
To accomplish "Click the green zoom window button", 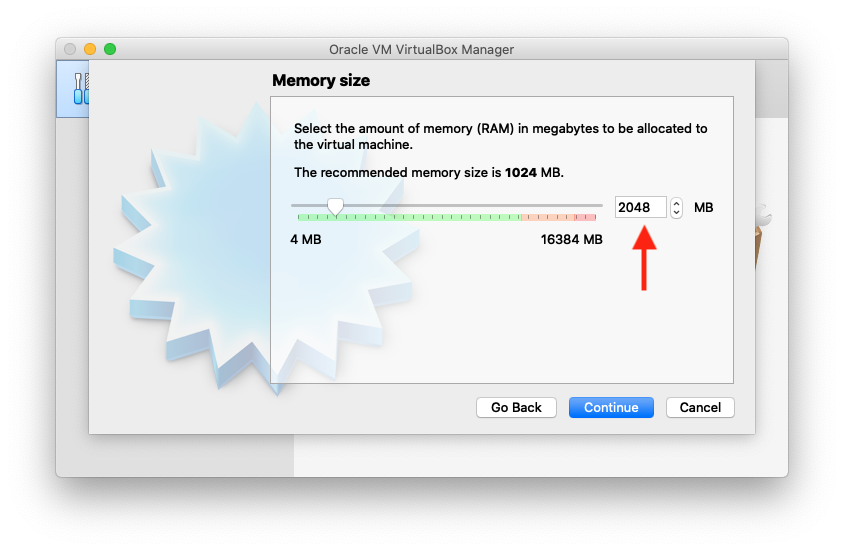I will tap(110, 49).
